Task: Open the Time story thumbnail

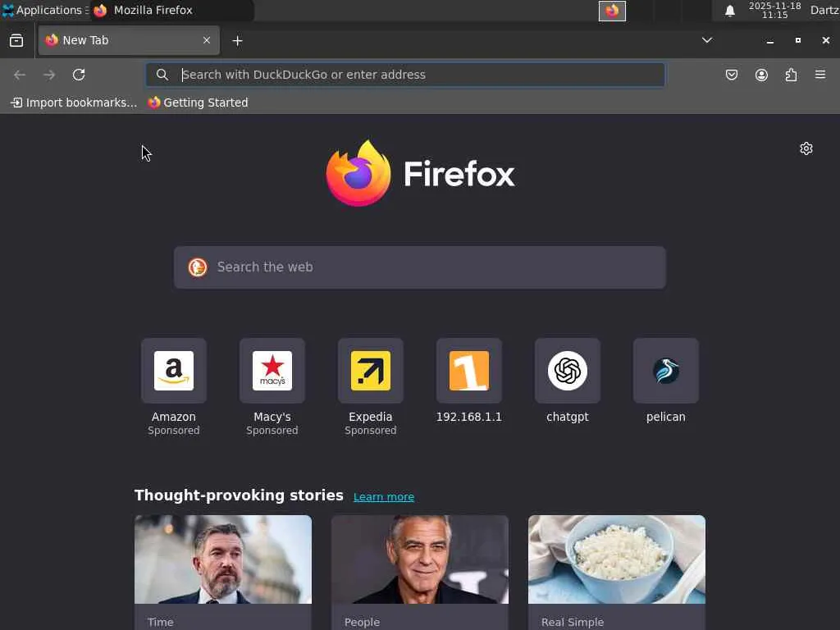Action: click(x=223, y=559)
